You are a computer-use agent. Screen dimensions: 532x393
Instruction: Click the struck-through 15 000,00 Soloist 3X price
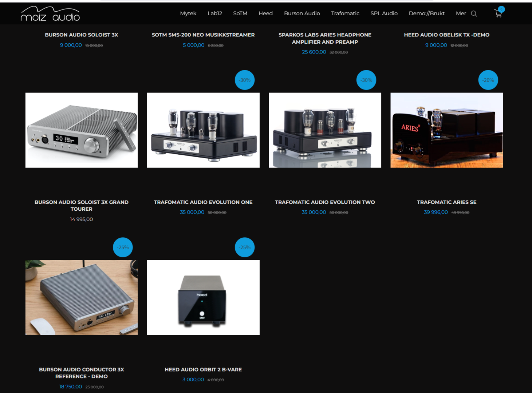click(94, 46)
